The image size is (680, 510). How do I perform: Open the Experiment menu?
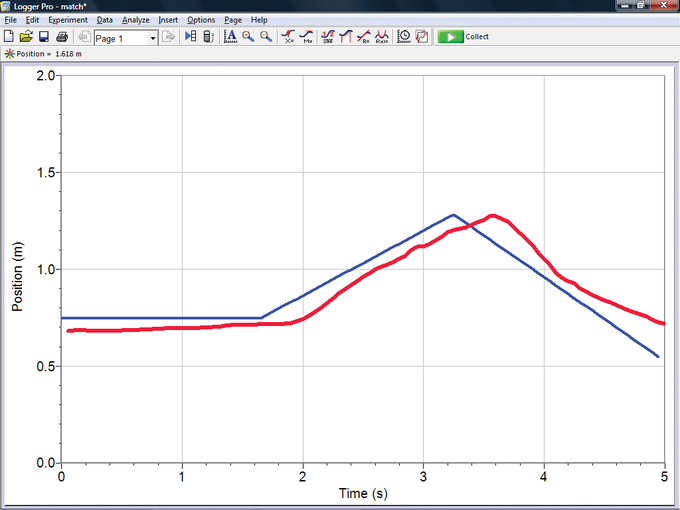[68, 20]
